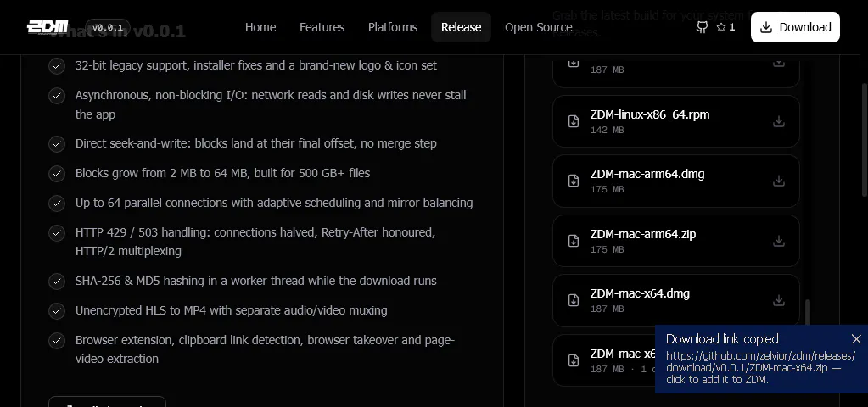Viewport: 868px width, 407px height.
Task: Open the ZDM-mac-arm64.dmg file link
Action: click(x=647, y=174)
